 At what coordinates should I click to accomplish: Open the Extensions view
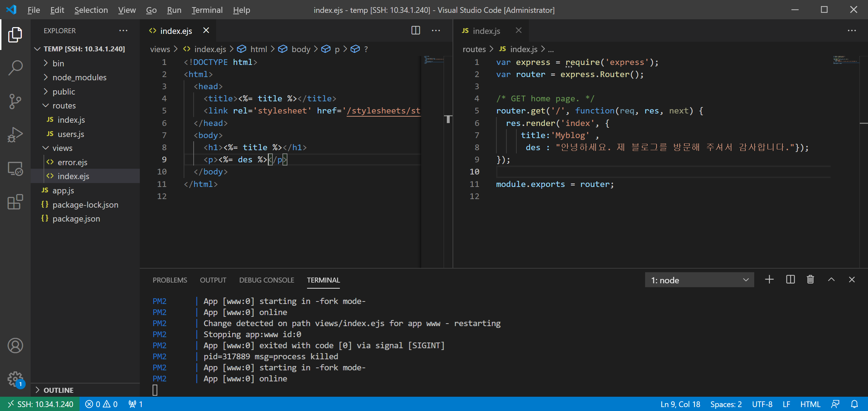15,202
